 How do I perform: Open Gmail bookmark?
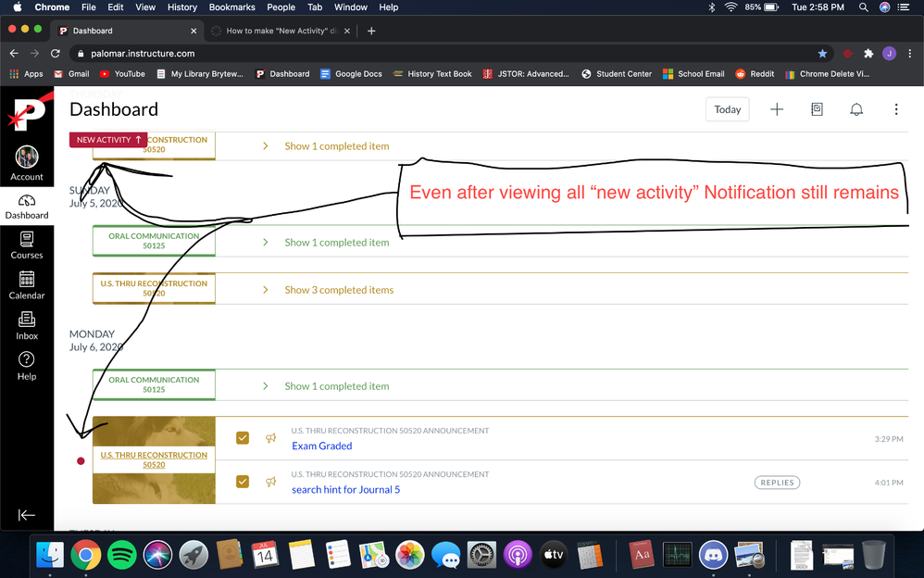tap(71, 74)
